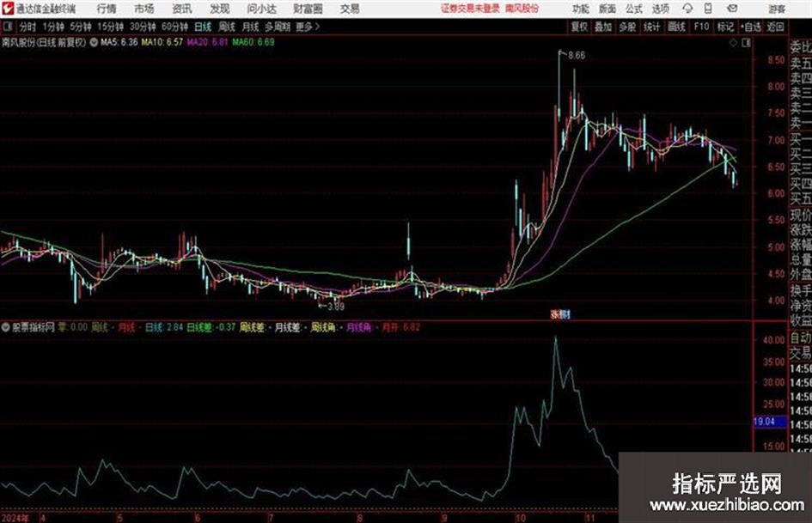Switch to 分时 period tab
812x523 pixels.
click(28, 27)
